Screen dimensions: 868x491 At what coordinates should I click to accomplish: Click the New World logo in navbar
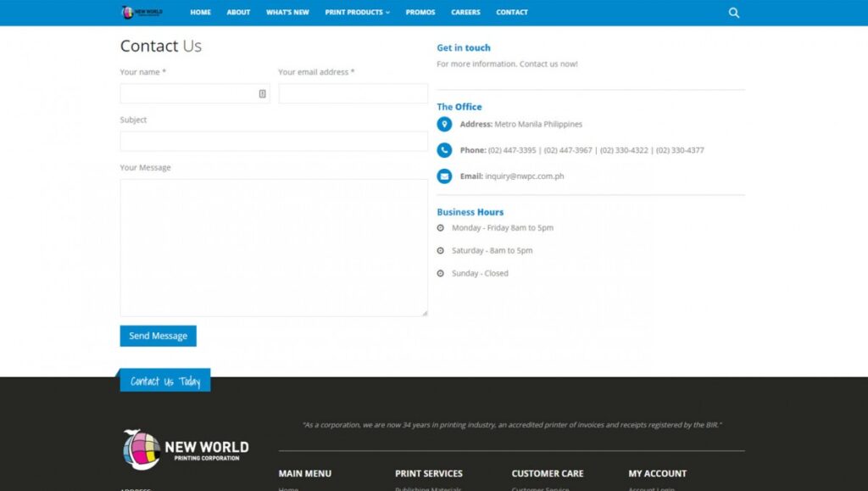(x=142, y=12)
